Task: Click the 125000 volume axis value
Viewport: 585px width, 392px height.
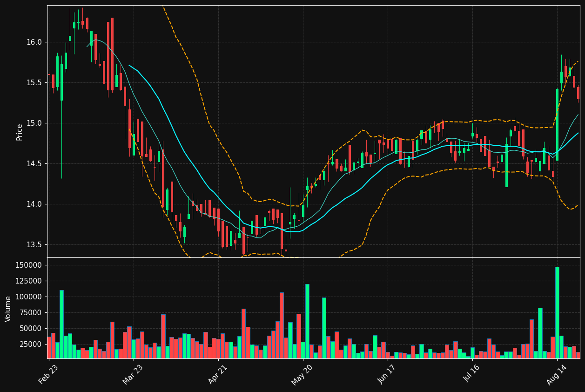Action: pos(29,281)
